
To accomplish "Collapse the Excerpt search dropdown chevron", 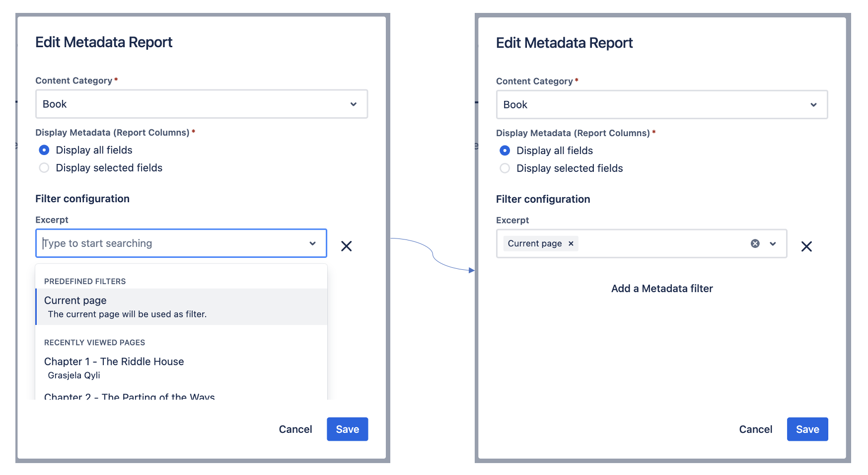I will click(x=312, y=243).
